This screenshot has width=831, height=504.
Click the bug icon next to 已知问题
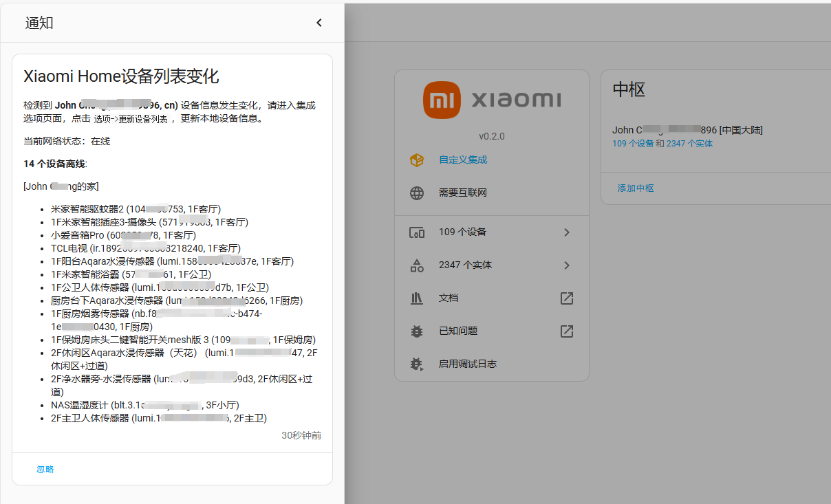(417, 331)
